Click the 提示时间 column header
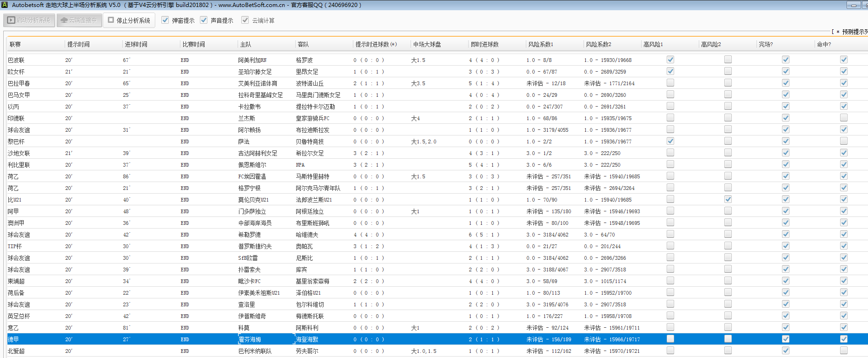 pos(78,44)
